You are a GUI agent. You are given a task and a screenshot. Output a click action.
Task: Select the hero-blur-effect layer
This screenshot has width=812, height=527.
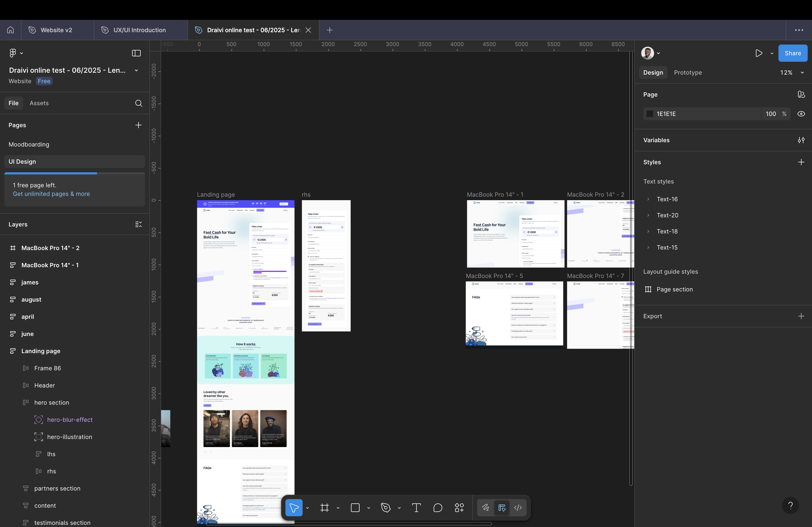coord(70,420)
